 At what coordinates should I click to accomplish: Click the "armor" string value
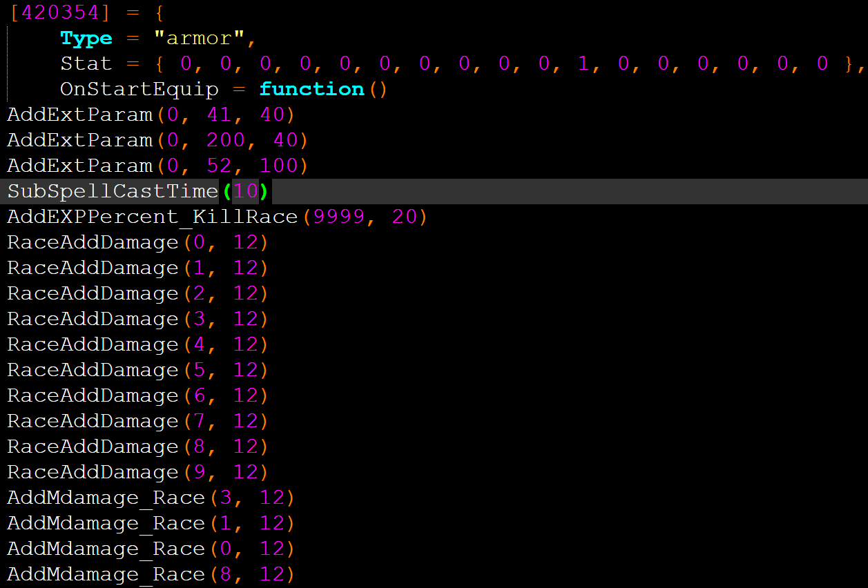198,38
